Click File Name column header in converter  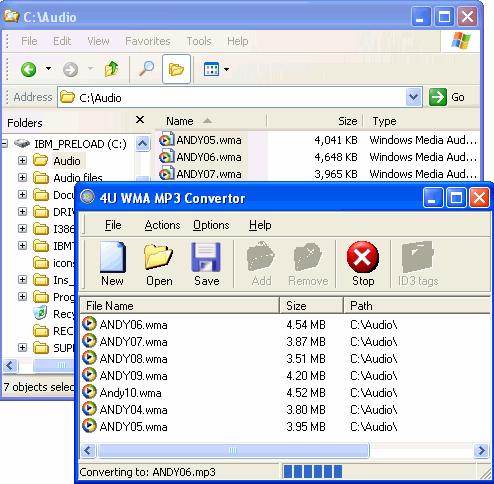[x=179, y=305]
